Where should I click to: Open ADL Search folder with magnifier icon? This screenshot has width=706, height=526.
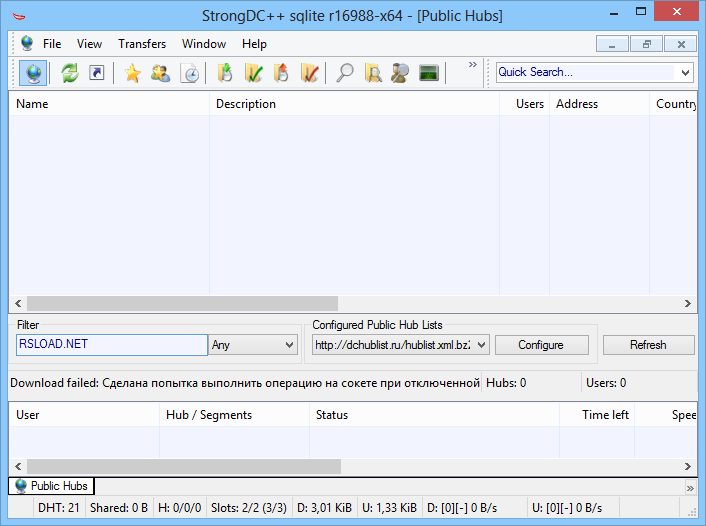373,73
